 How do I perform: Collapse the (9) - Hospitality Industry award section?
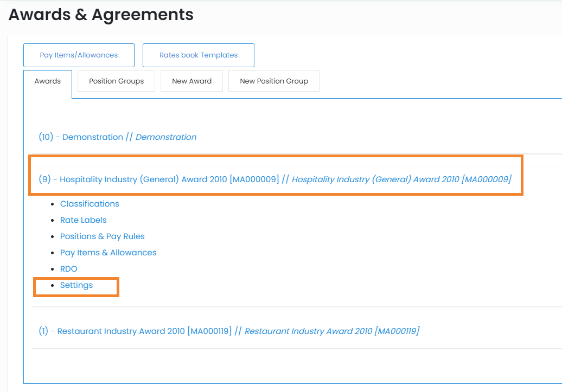tap(158, 179)
